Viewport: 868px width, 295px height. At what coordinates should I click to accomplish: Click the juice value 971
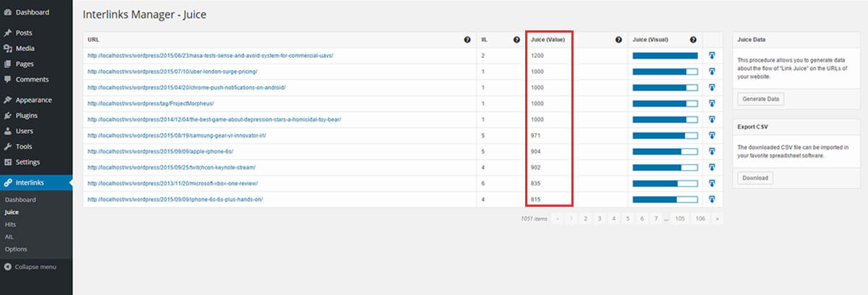(x=535, y=135)
